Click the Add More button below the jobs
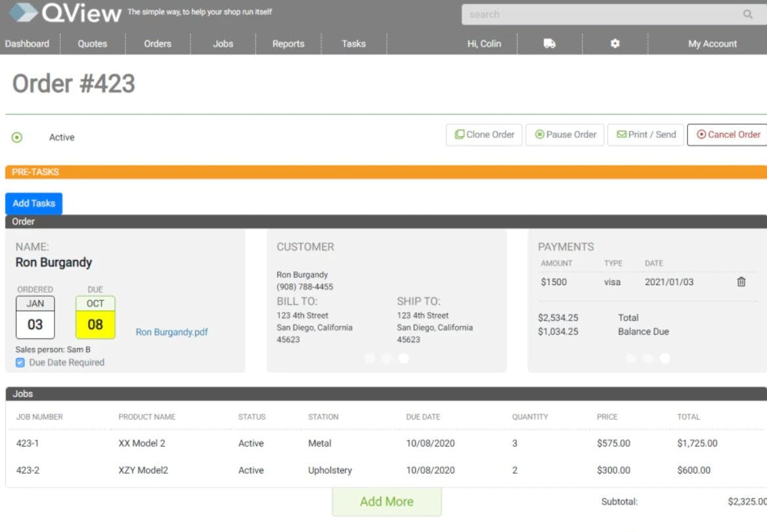767x532 pixels. (x=386, y=501)
